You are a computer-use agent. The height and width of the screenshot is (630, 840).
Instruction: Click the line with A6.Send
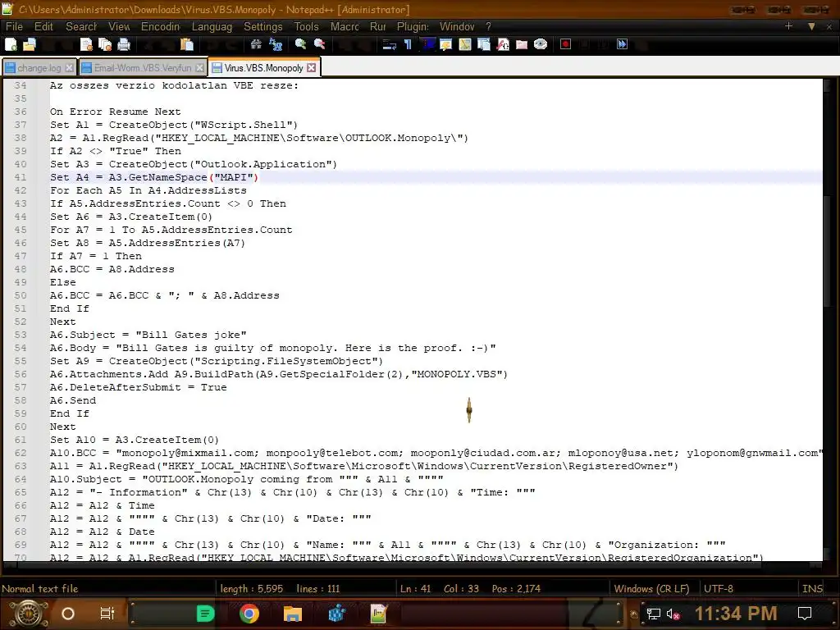[73, 400]
